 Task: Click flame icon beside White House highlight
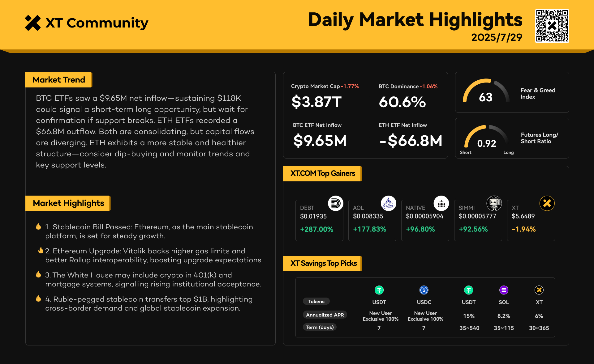click(38, 274)
